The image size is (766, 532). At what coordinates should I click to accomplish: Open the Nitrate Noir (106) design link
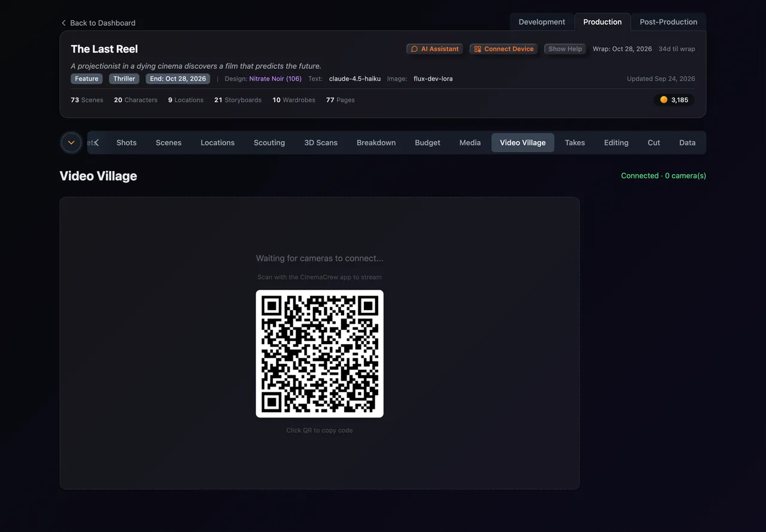pos(275,79)
